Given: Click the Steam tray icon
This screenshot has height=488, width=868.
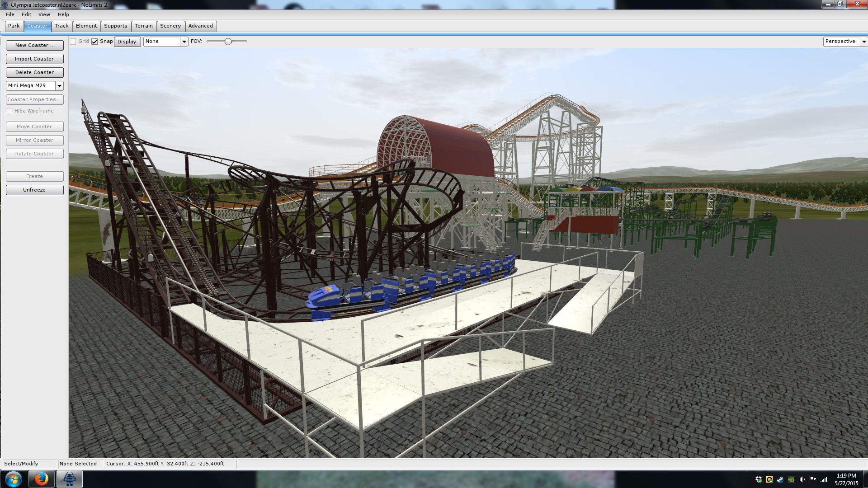Looking at the screenshot, I should pyautogui.click(x=780, y=479).
